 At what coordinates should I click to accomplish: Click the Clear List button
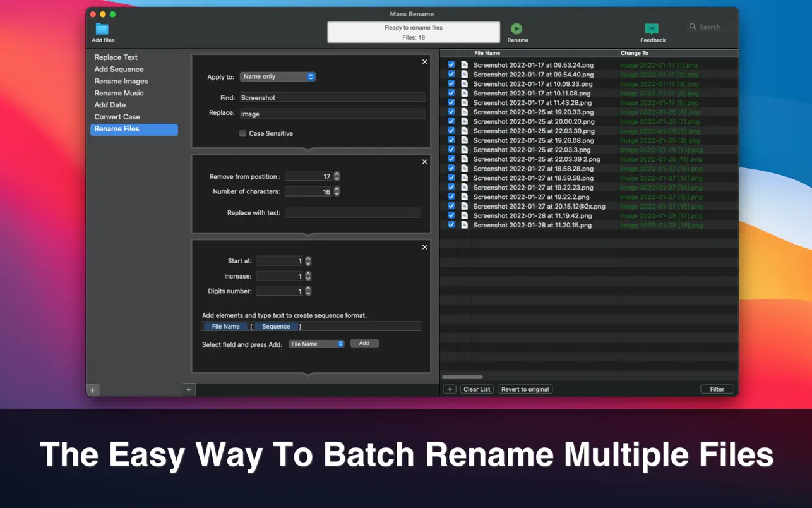point(477,389)
